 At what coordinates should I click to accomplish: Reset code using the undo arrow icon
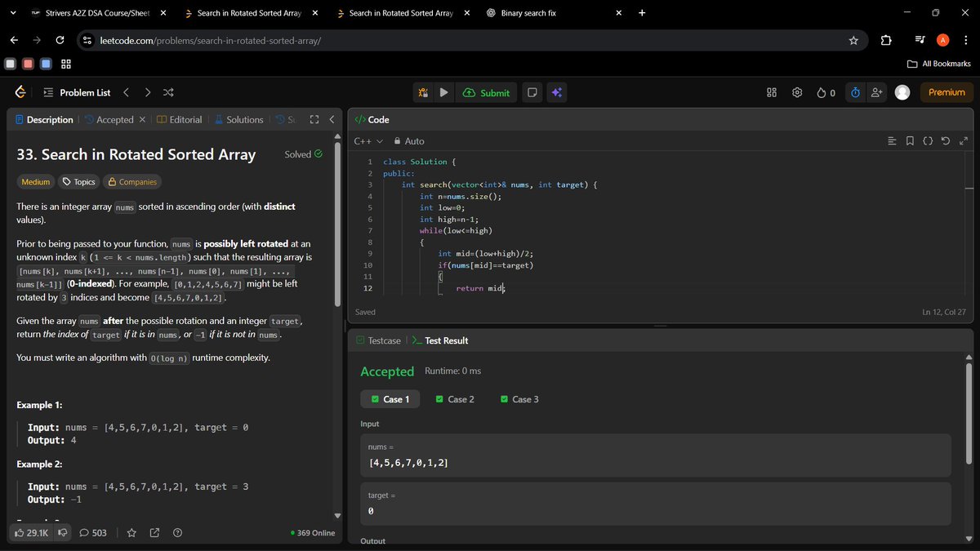945,140
